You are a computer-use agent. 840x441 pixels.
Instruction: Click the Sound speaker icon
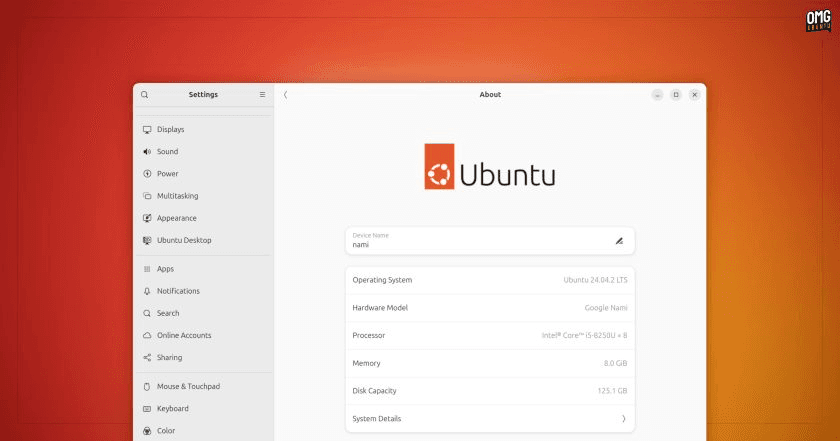tap(147, 152)
